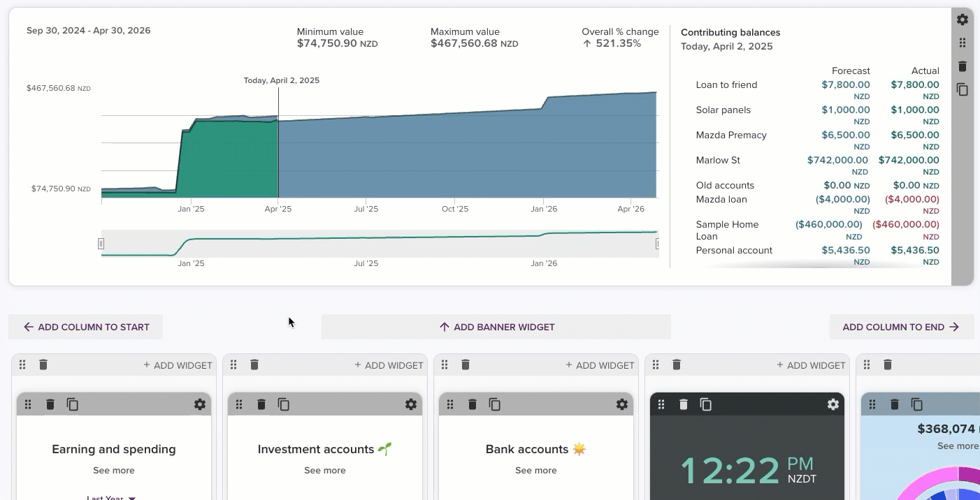Click the Solar panels row
The image size is (980, 500).
pos(817,115)
